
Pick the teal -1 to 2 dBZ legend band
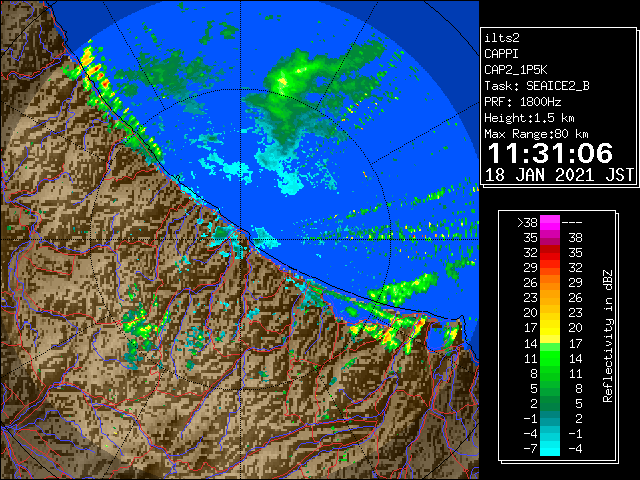(x=550, y=418)
